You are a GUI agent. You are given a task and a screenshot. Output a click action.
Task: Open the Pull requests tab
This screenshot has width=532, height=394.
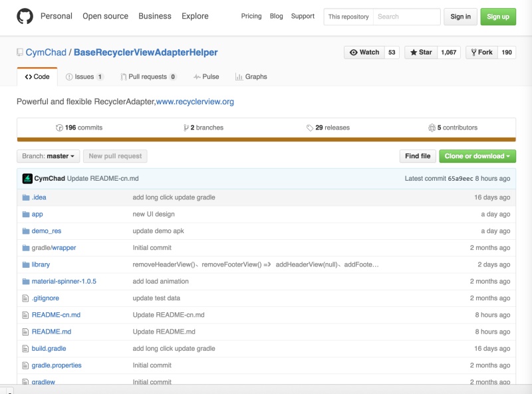[x=148, y=77]
